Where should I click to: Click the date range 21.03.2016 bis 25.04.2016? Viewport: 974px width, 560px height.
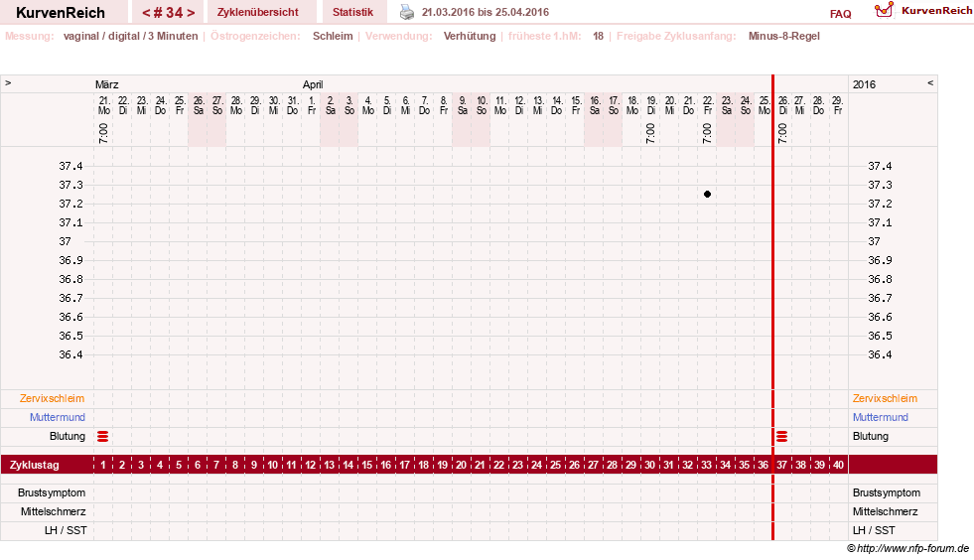tap(486, 12)
